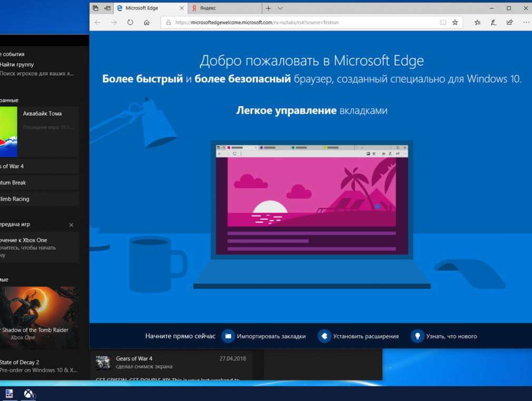The image size is (532, 401).
Task: Click the what's new lightbulb icon
Action: coord(417,336)
